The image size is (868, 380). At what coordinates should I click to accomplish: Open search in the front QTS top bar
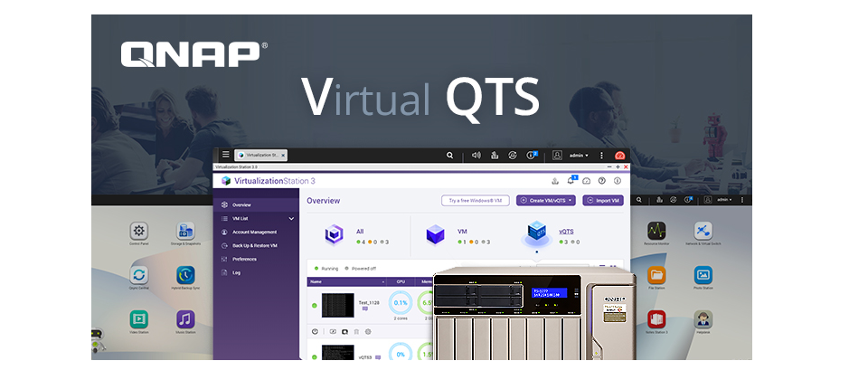pyautogui.click(x=450, y=156)
